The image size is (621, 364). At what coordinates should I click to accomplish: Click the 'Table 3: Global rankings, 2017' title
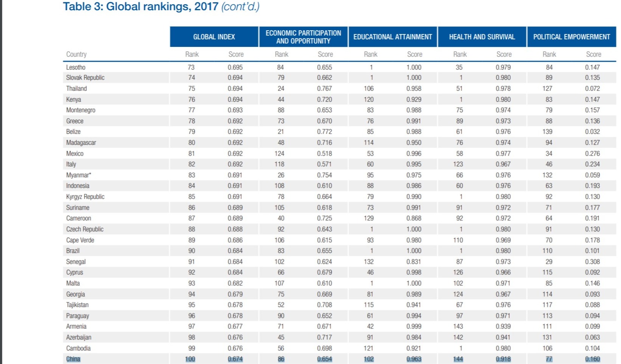coord(140,6)
